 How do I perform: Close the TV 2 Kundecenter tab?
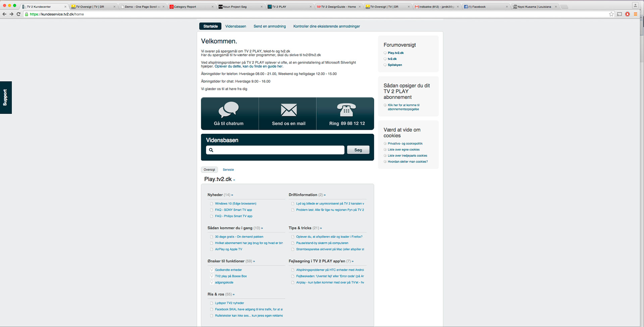pos(65,7)
